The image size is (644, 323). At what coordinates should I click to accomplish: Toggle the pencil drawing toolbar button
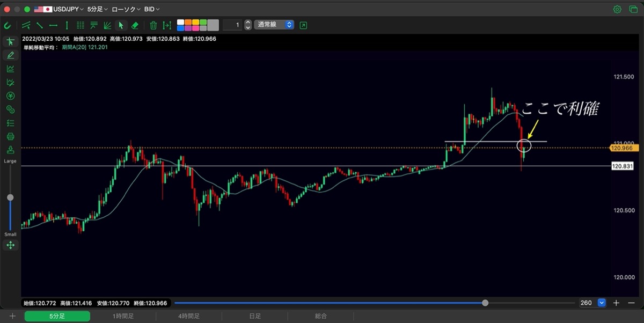[10, 55]
